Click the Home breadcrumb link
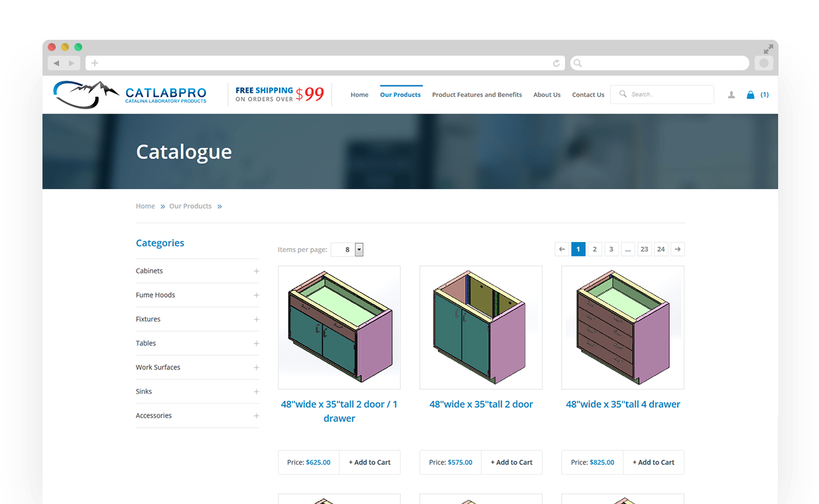The width and height of the screenshot is (819, 504). (145, 206)
